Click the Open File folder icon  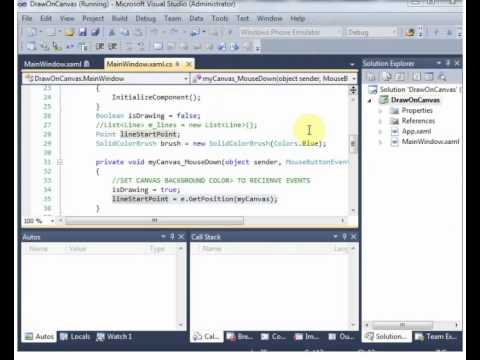[x=69, y=32]
